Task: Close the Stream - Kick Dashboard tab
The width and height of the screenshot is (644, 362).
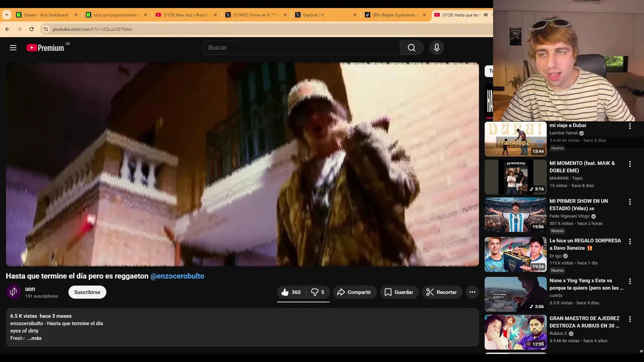Action: [x=76, y=15]
